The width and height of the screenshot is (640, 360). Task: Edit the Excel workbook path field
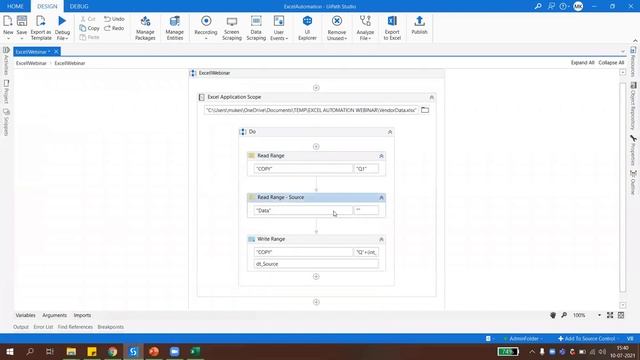pyautogui.click(x=311, y=110)
